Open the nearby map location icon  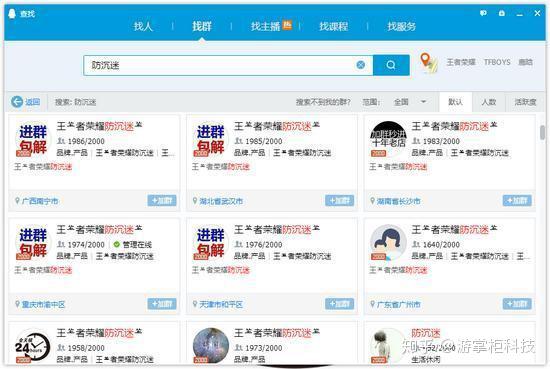point(429,63)
